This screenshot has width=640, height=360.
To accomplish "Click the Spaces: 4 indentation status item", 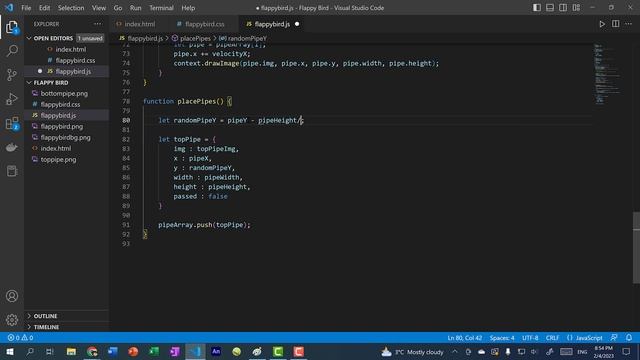I will 502,338.
